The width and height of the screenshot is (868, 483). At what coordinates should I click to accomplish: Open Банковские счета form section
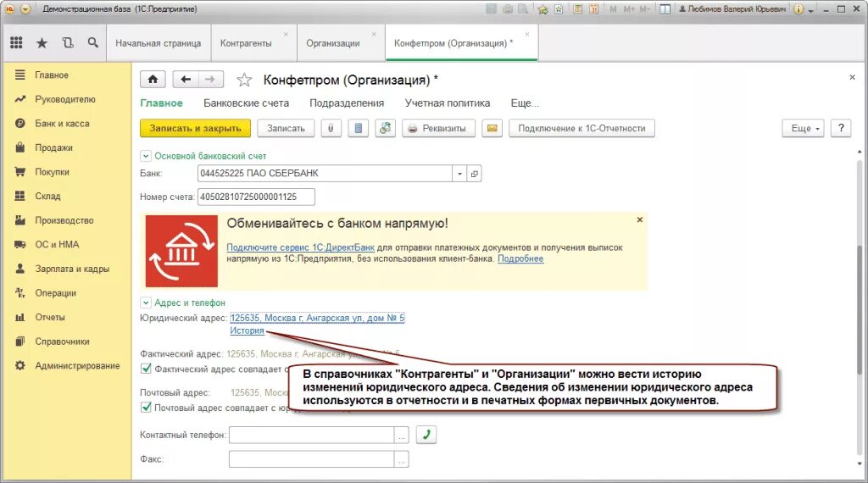pyautogui.click(x=247, y=103)
